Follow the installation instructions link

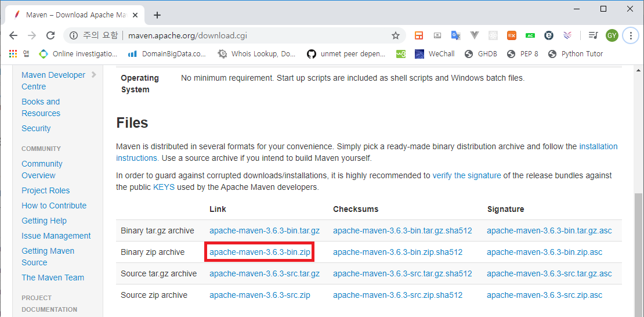pos(598,146)
